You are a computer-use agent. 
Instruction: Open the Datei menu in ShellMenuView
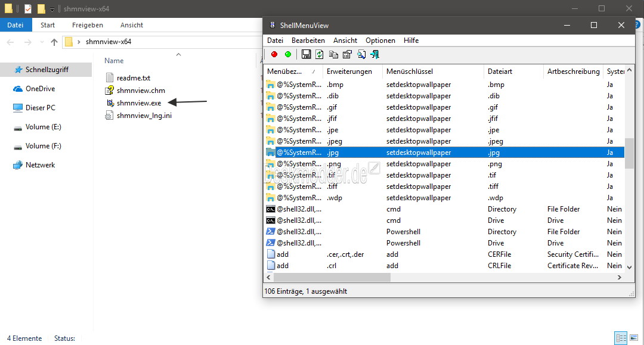tap(275, 40)
